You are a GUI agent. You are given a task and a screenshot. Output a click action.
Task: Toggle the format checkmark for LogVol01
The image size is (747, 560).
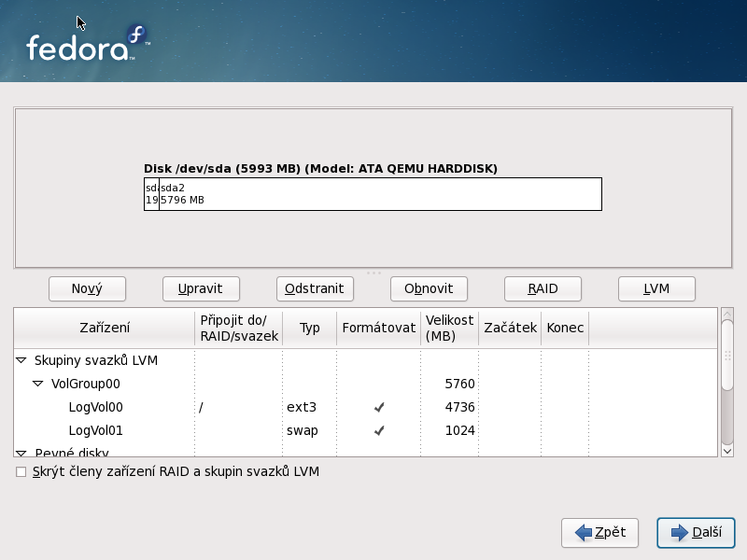pyautogui.click(x=379, y=431)
